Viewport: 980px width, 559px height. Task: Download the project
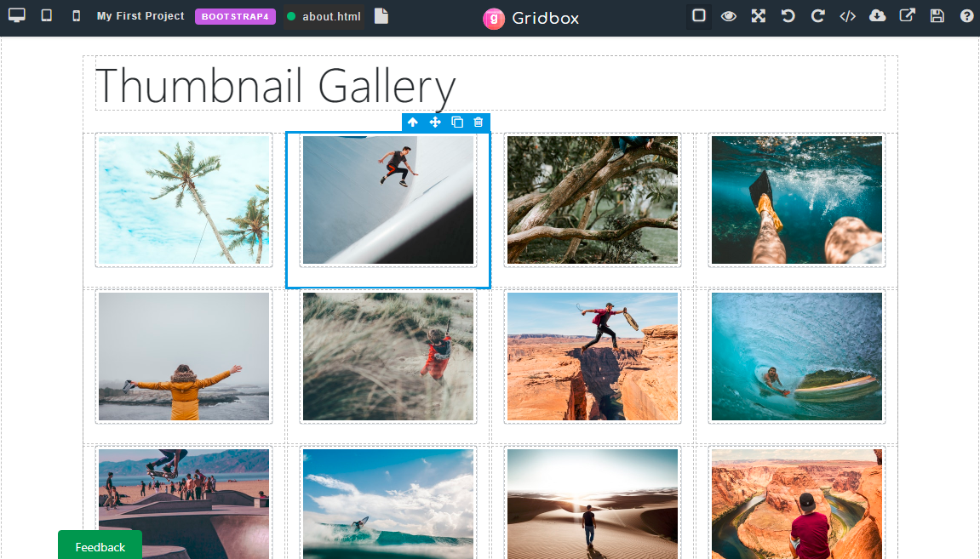pos(878,15)
